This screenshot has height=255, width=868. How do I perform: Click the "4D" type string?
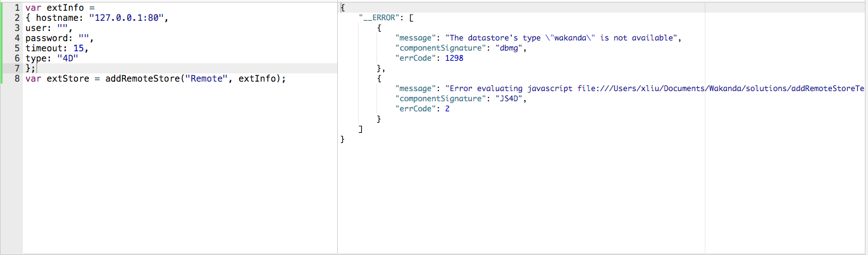(67, 58)
